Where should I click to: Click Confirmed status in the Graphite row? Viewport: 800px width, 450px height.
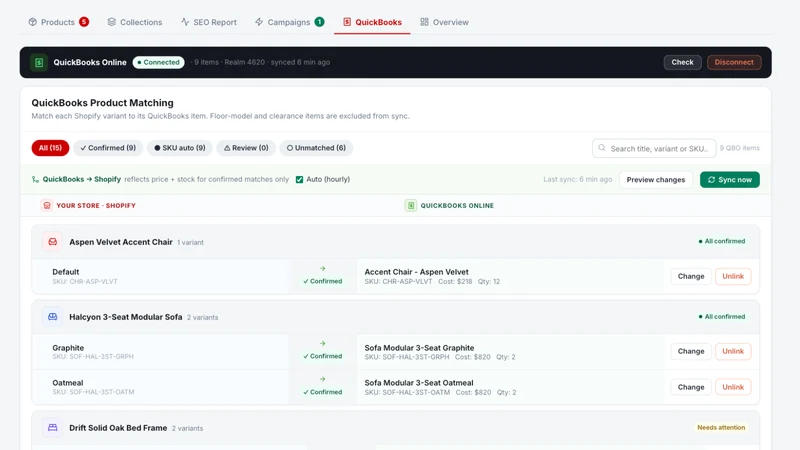point(322,356)
